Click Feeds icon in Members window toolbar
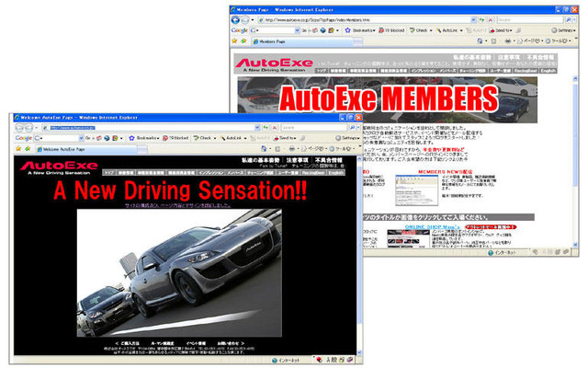588x368 pixels. (x=494, y=40)
